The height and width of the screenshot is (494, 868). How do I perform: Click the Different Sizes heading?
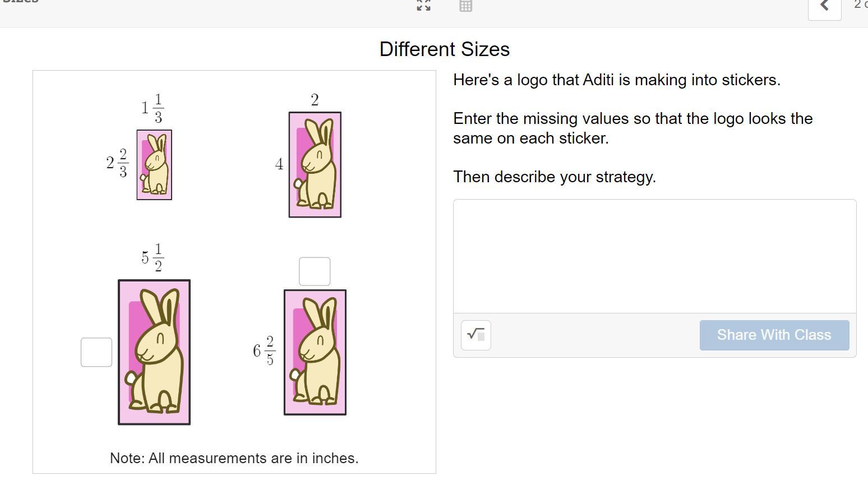coord(444,49)
